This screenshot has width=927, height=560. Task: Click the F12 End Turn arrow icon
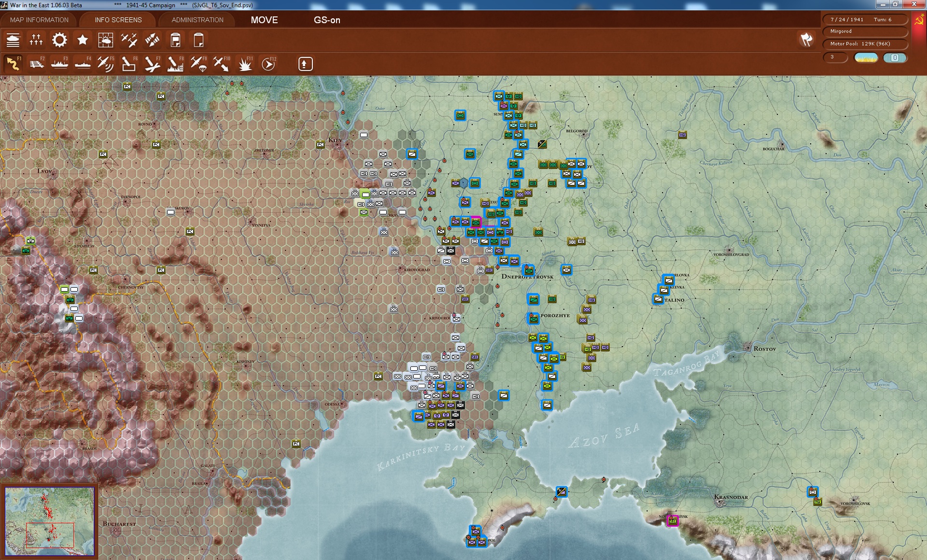(268, 64)
